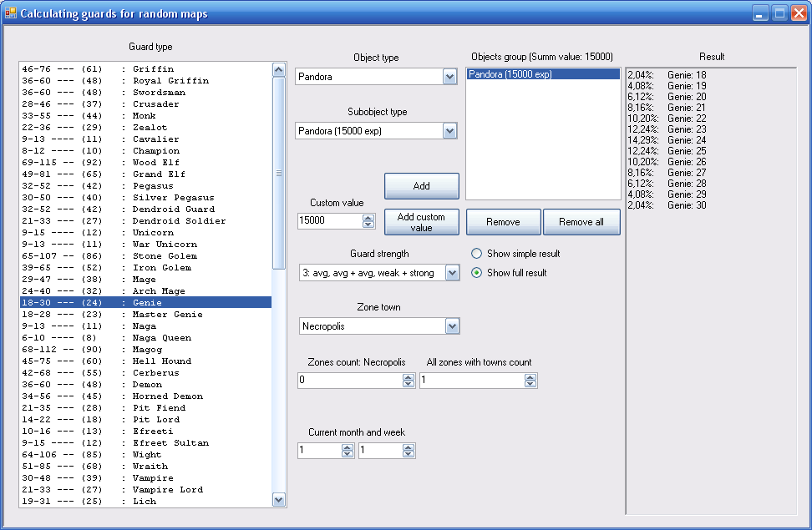Click the Remove all button
The image size is (812, 530).
point(581,222)
